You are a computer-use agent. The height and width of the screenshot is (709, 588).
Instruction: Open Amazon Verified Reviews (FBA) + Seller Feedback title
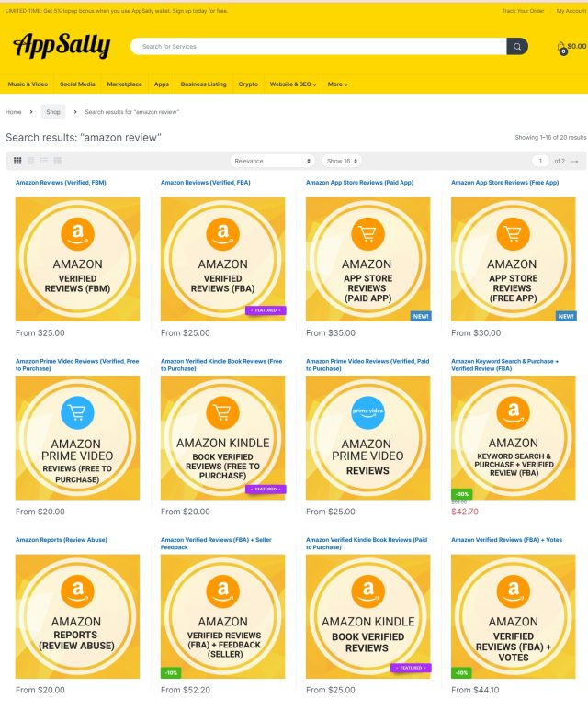pos(216,544)
